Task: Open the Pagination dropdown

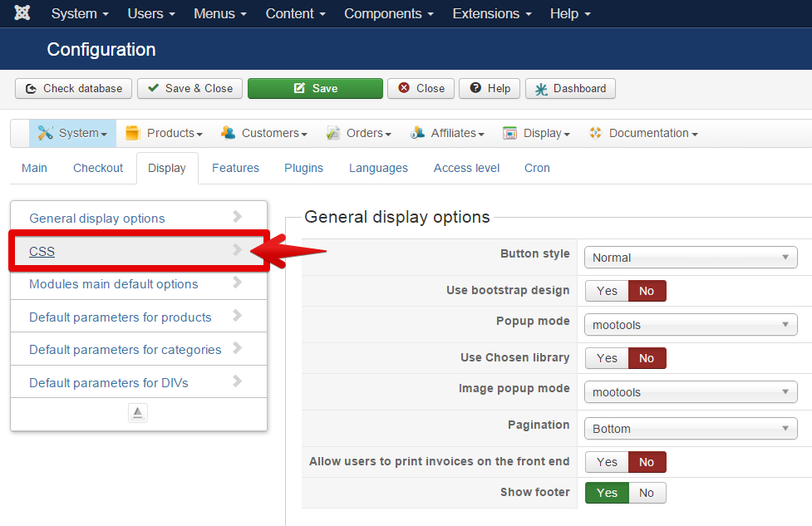Action: 690,429
